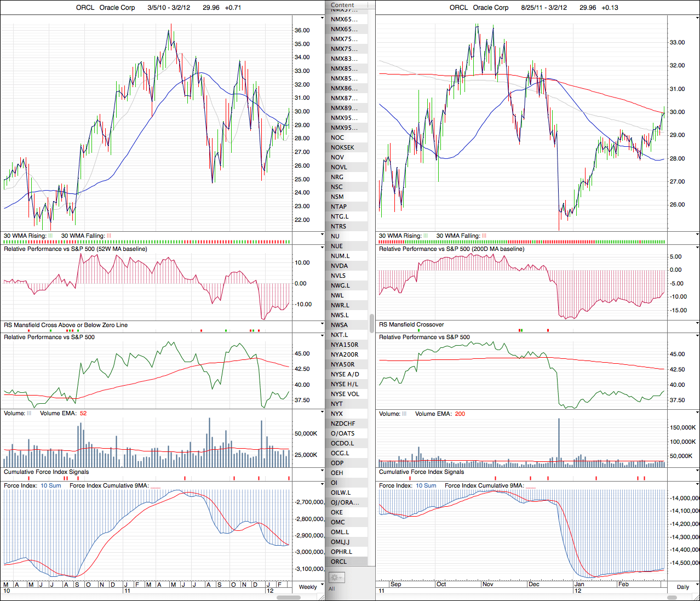
Task: Select NUE in the symbol list
Action: point(347,246)
